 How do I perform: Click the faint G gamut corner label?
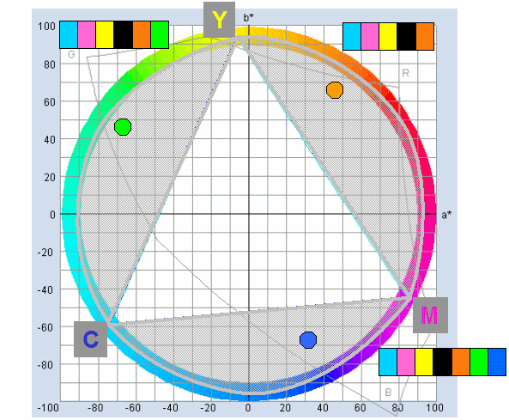(71, 54)
